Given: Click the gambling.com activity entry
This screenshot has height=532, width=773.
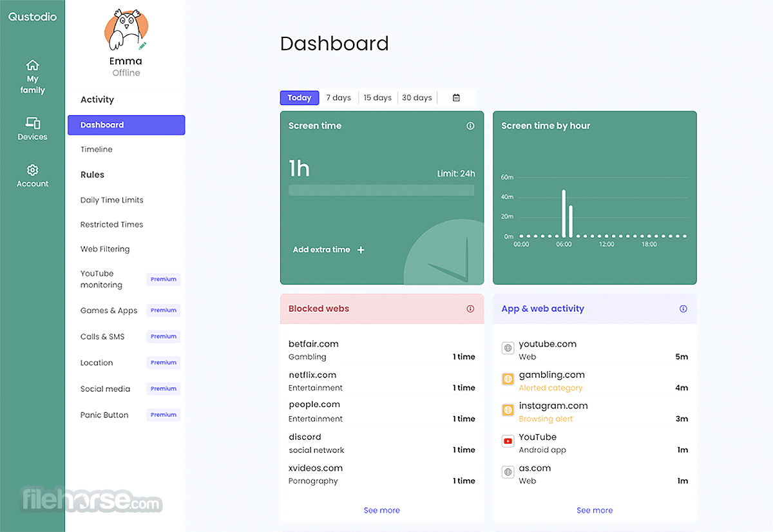Looking at the screenshot, I should click(595, 381).
